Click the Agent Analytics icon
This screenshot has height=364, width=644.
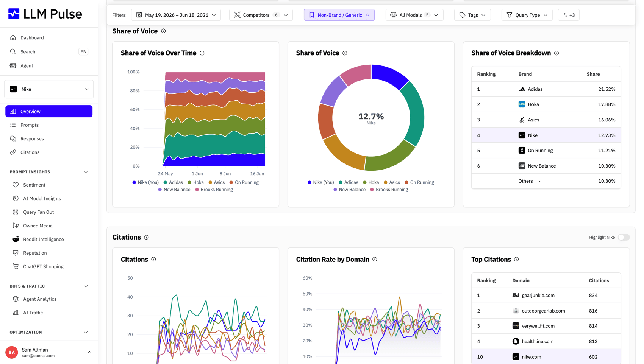point(16,299)
